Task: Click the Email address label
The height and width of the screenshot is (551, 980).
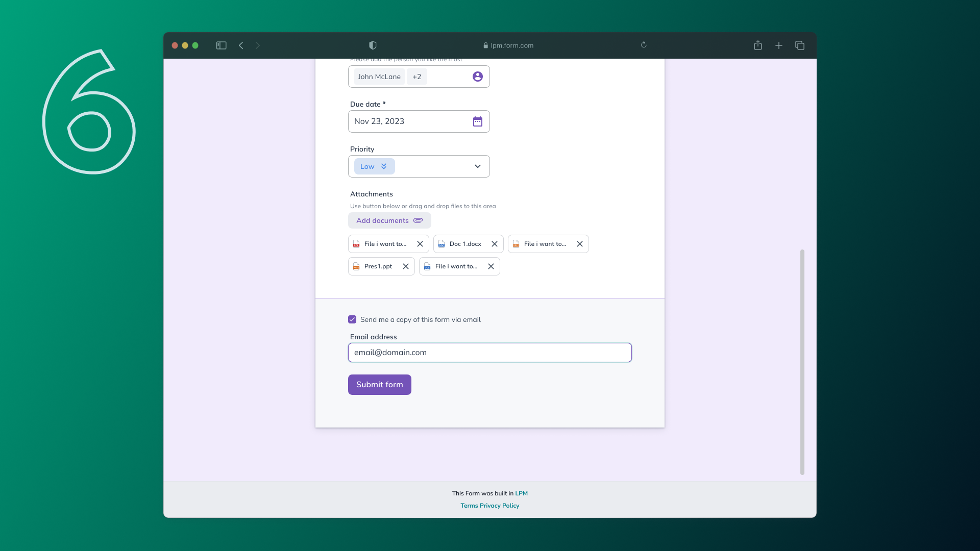Action: coord(374,337)
